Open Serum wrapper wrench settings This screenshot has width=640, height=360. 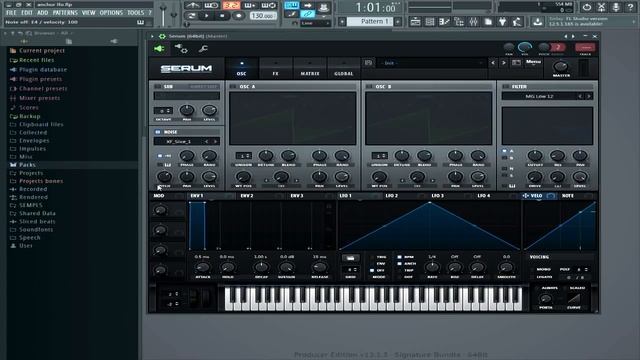[x=203, y=49]
